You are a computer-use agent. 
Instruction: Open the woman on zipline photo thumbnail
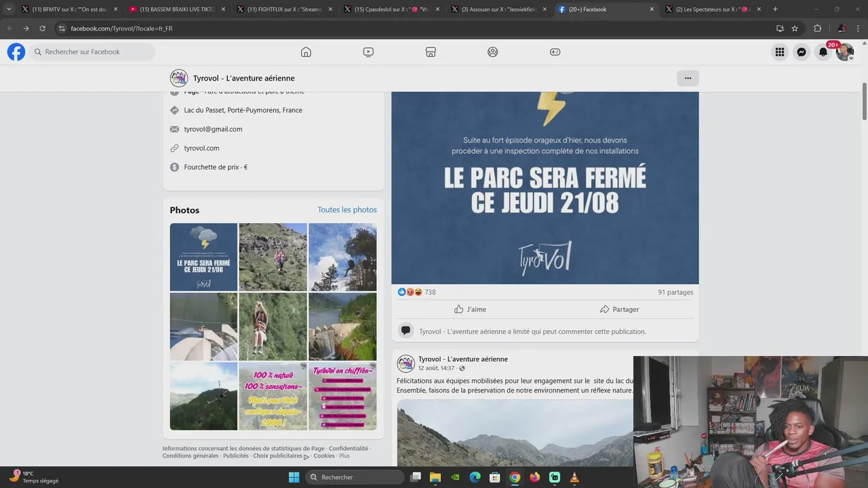(273, 327)
